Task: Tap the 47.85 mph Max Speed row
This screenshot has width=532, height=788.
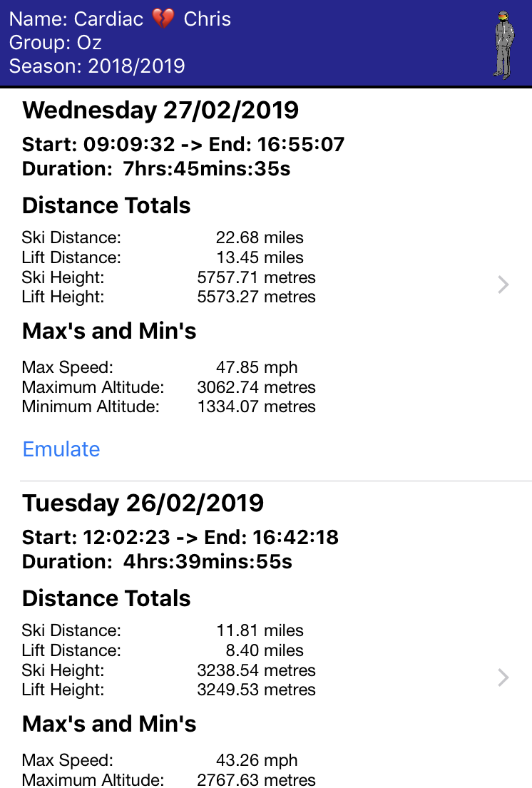Action: click(x=168, y=368)
